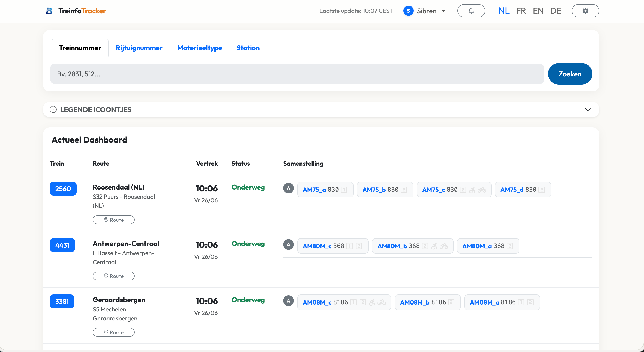Click 'Laatste update: 10:07 CEST' text
The image size is (644, 352).
point(356,11)
